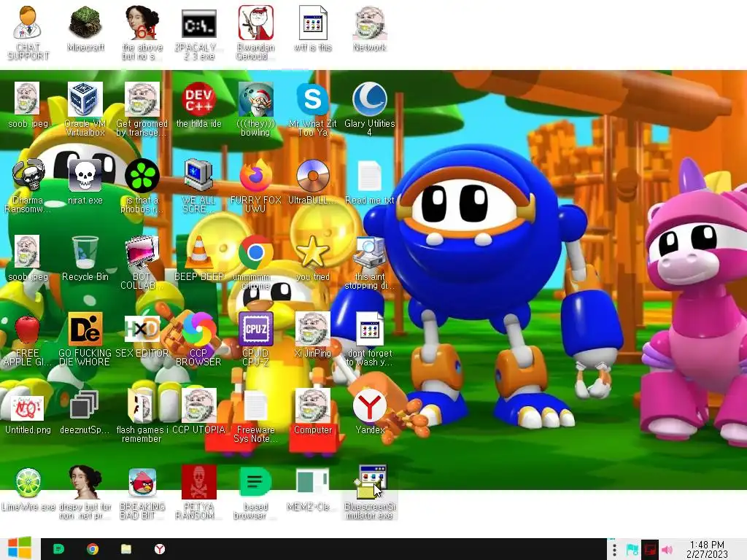
Task: Click the red network tray icon
Action: (x=649, y=550)
